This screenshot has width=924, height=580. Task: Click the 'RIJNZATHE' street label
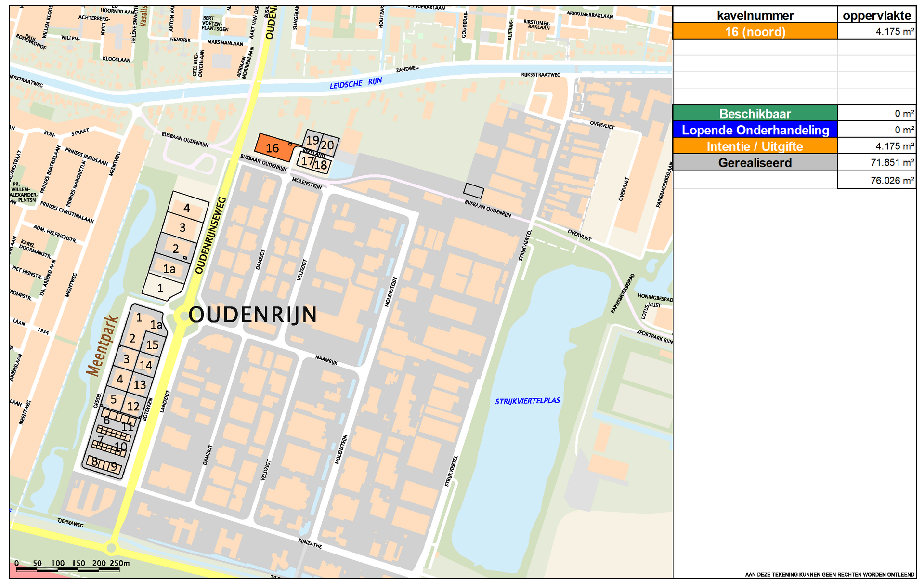tap(310, 543)
